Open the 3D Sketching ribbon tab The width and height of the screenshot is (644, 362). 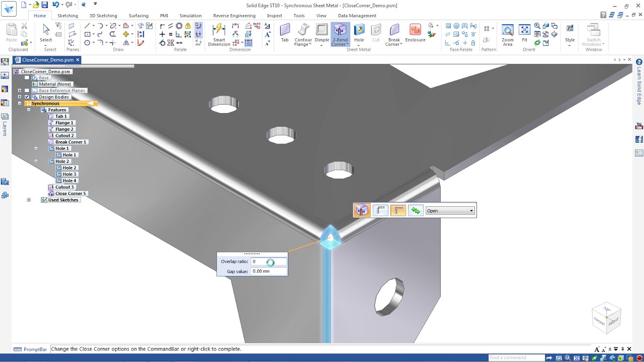(x=103, y=16)
